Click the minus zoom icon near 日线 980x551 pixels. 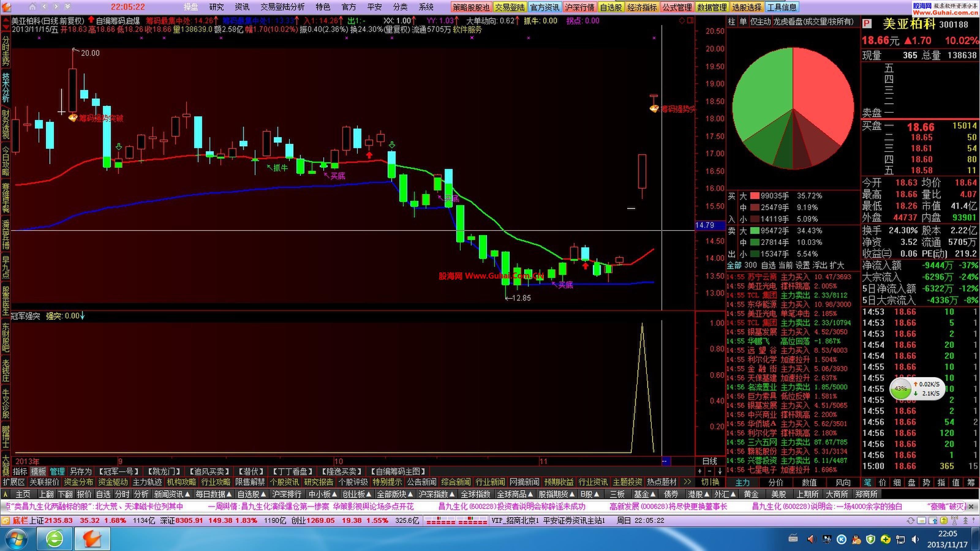click(x=710, y=471)
